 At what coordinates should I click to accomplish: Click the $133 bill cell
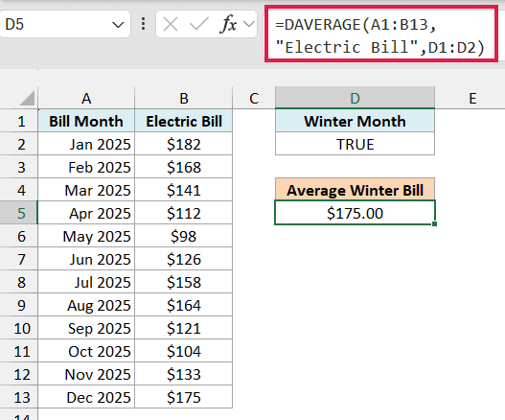click(184, 374)
